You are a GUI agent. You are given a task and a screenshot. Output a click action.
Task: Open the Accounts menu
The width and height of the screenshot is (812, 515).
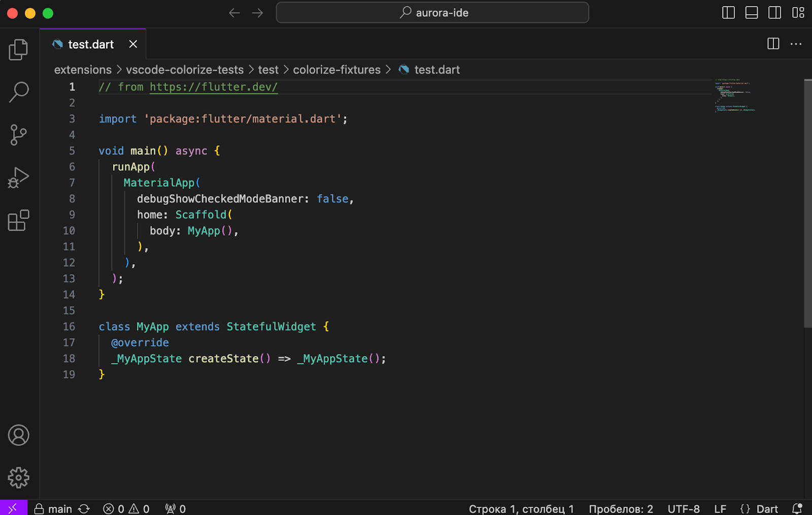click(x=19, y=435)
